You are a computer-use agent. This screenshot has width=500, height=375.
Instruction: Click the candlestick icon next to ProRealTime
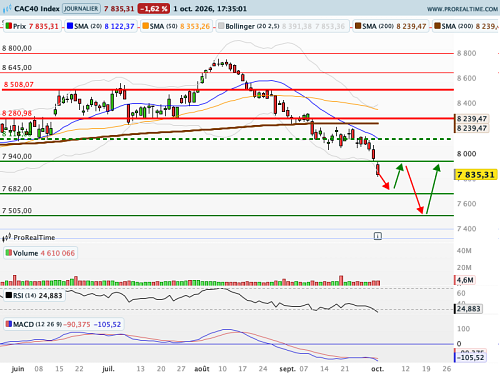click(x=7, y=237)
